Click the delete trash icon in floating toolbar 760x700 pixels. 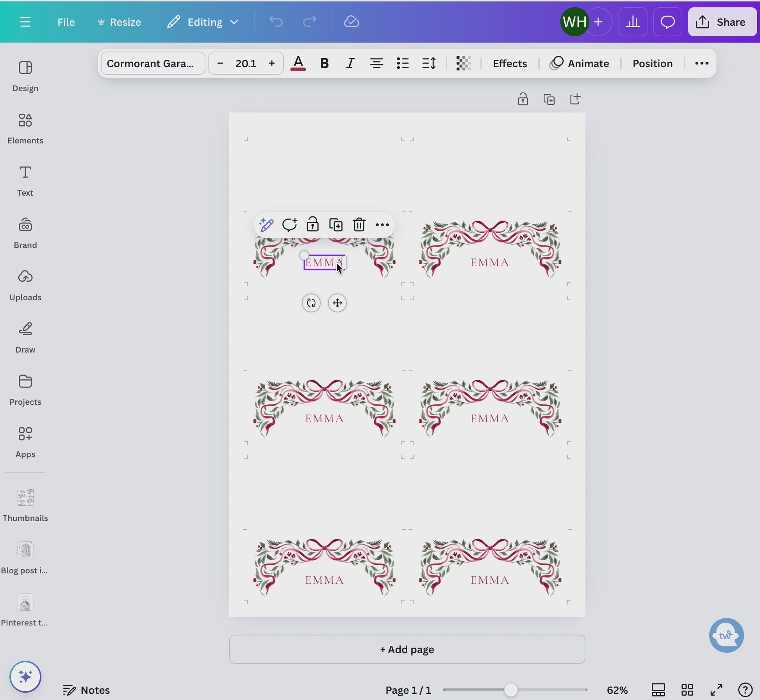click(x=359, y=225)
